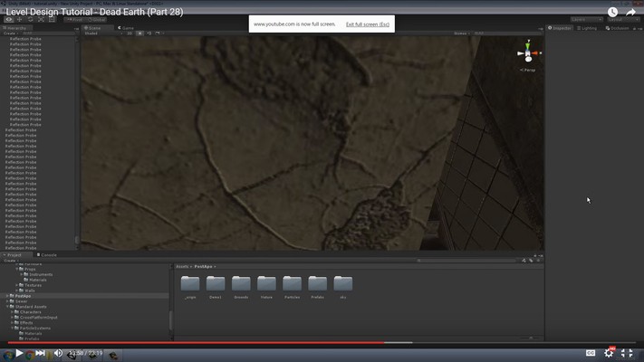644x362 pixels.
Task: Click the YouTube play button
Action: point(19,353)
